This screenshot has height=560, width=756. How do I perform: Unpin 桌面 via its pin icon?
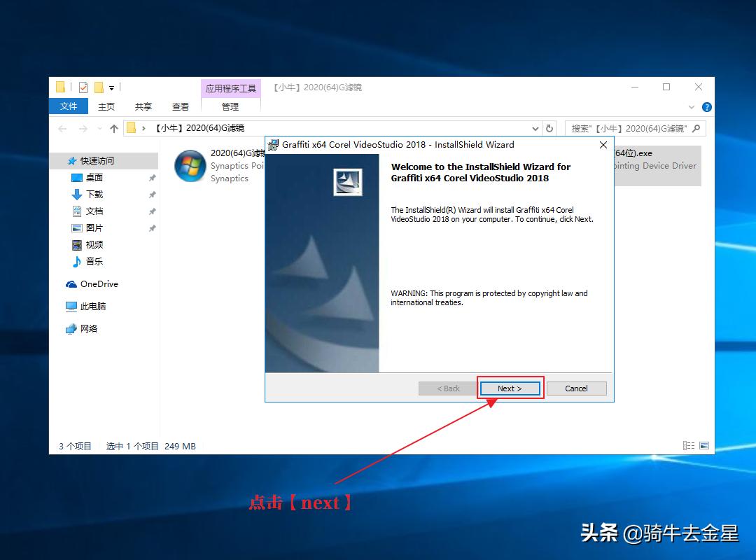coord(152,178)
